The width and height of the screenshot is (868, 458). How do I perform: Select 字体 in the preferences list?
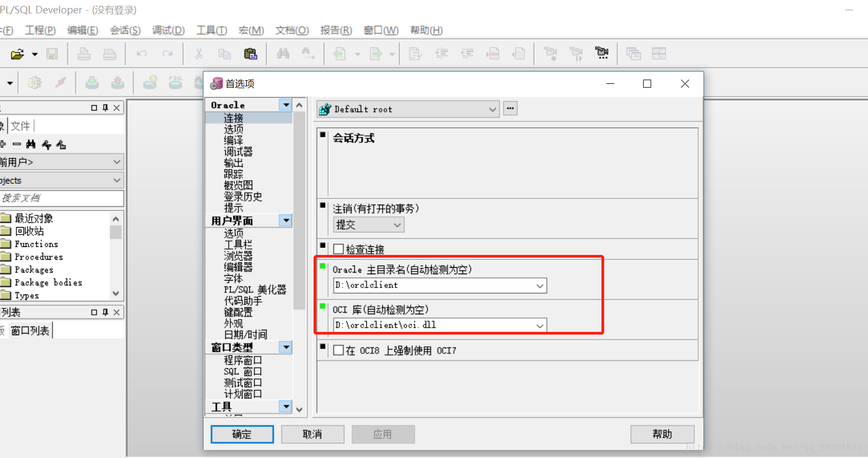233,278
